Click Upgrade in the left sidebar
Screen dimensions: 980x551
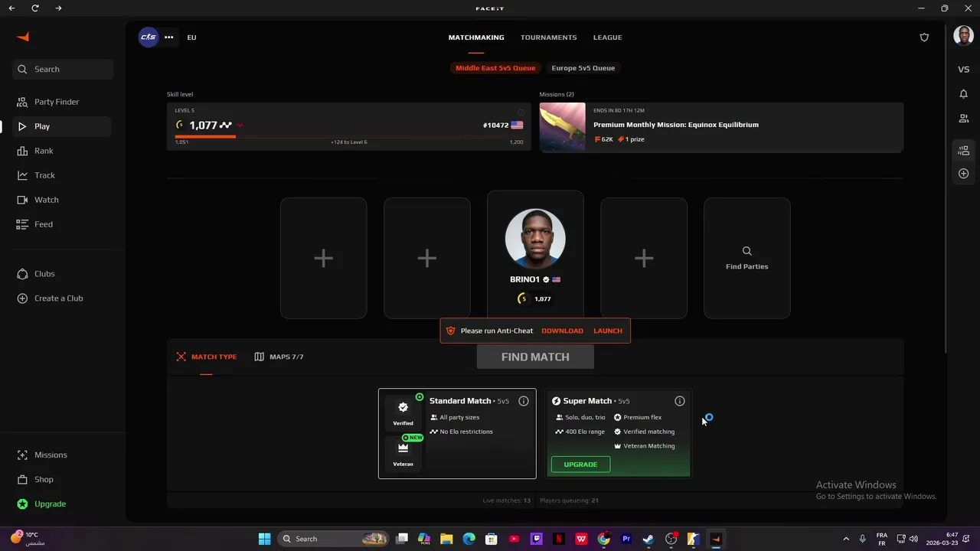coord(62,504)
